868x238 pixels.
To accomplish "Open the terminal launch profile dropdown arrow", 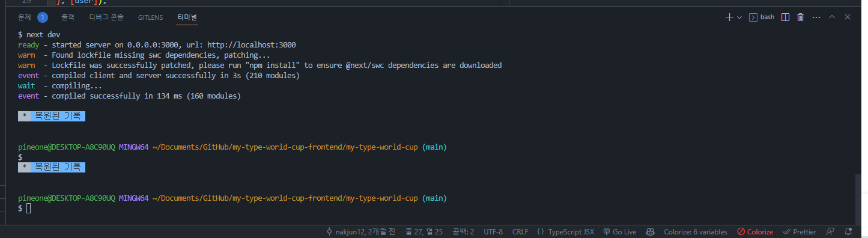I will (x=739, y=17).
